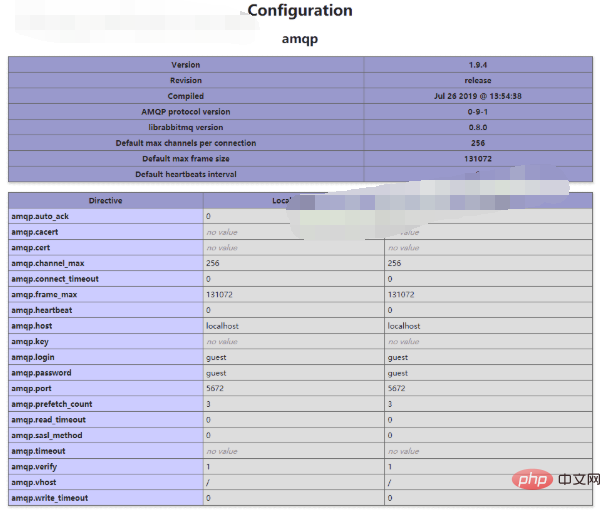Select the version value 1.9.4

[x=478, y=65]
